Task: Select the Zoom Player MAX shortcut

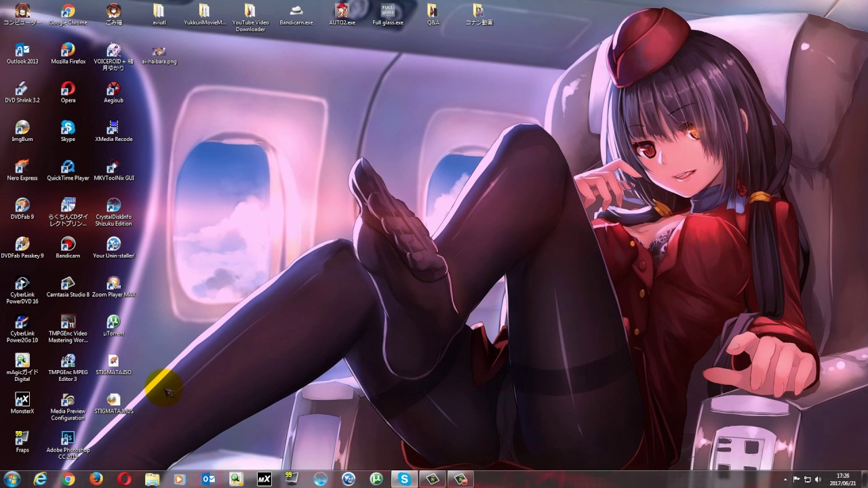Action: 114,287
